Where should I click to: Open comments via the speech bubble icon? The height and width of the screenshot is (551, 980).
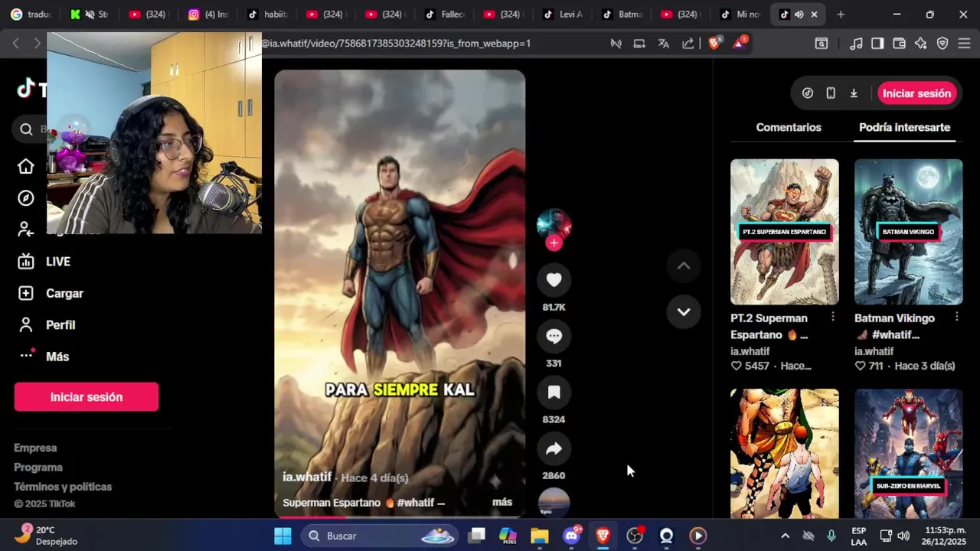(x=554, y=336)
